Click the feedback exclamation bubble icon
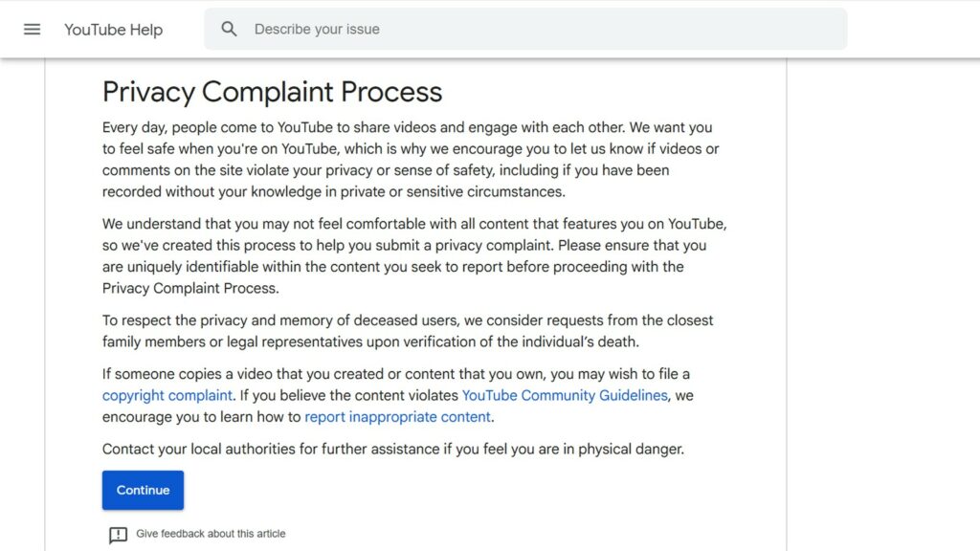Viewport: 980px width, 551px height. click(x=118, y=535)
